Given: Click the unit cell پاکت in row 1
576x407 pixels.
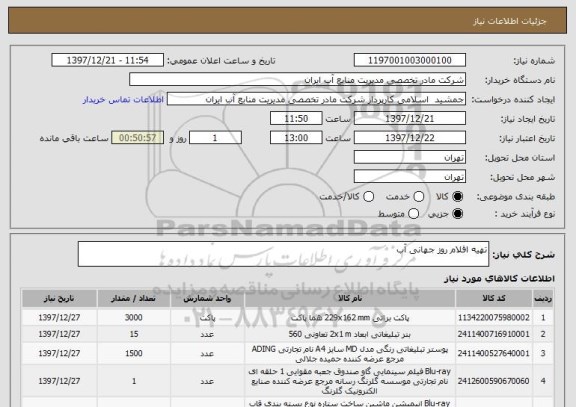Looking at the screenshot, I should (207, 317).
